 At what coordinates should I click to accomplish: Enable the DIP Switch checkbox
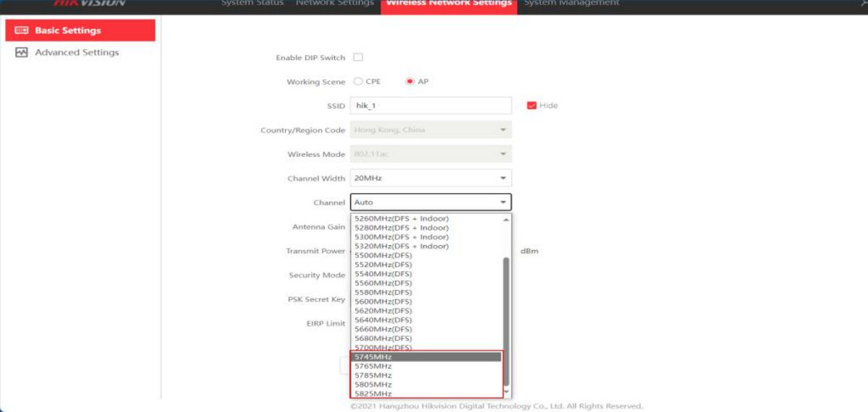click(x=357, y=58)
